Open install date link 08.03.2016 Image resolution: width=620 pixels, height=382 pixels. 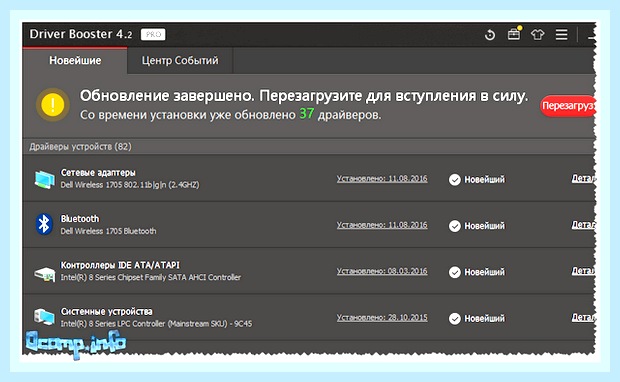click(382, 271)
